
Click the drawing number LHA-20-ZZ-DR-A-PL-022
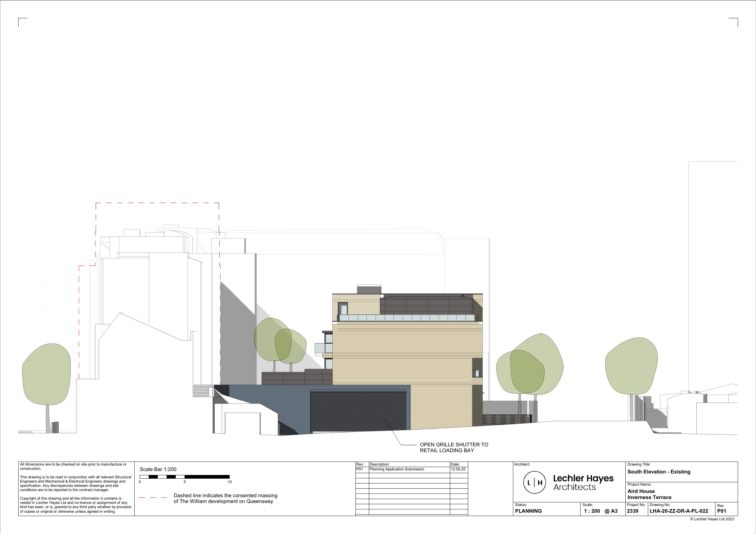(x=679, y=511)
